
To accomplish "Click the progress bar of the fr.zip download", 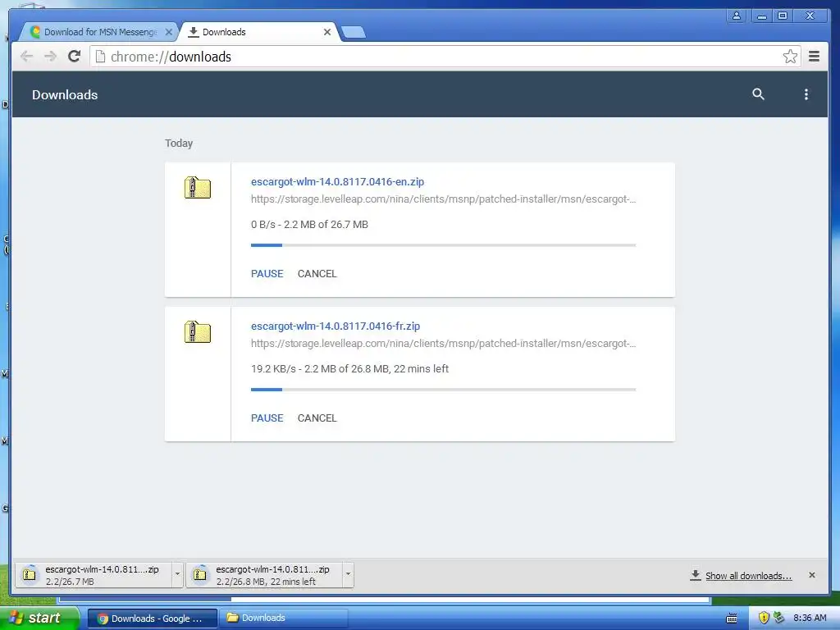I will [x=444, y=390].
